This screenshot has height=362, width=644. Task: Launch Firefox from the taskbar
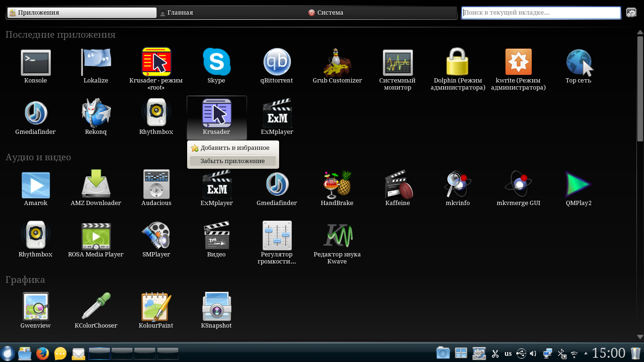point(42,354)
